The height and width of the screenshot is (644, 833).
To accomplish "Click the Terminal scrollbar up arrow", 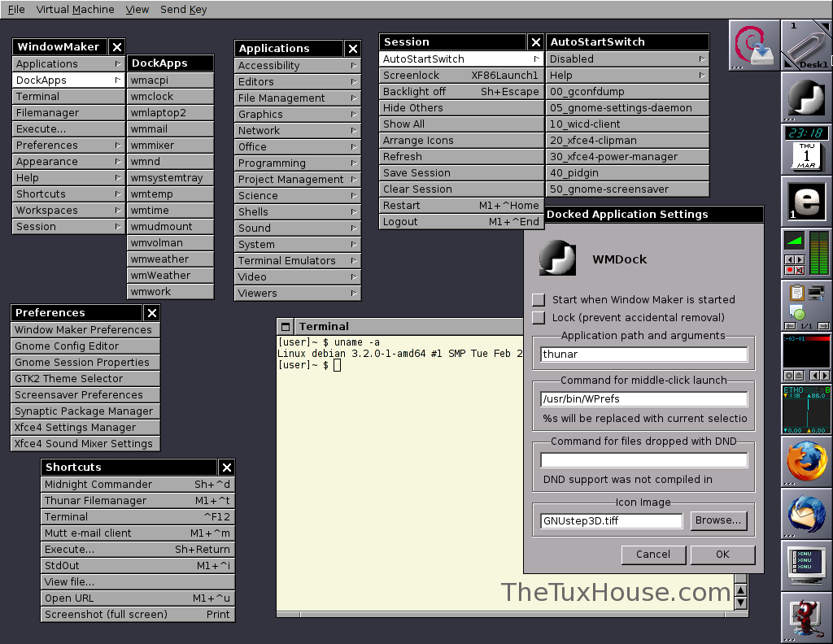I will (x=740, y=590).
